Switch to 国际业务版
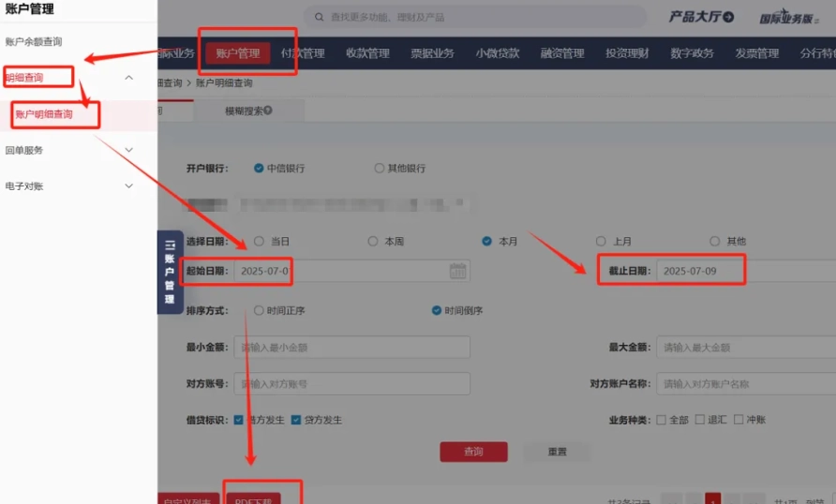 pyautogui.click(x=789, y=18)
